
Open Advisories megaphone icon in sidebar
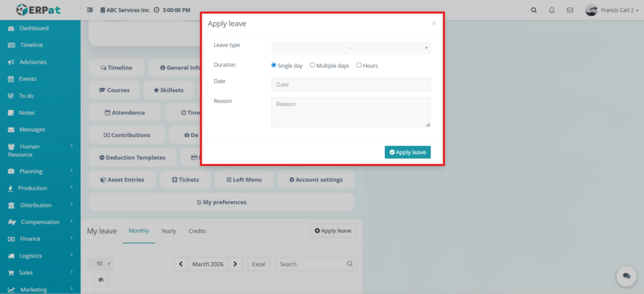(11, 62)
